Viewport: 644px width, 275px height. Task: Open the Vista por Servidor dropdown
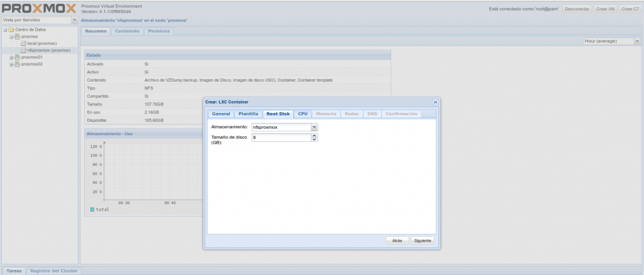(75, 20)
